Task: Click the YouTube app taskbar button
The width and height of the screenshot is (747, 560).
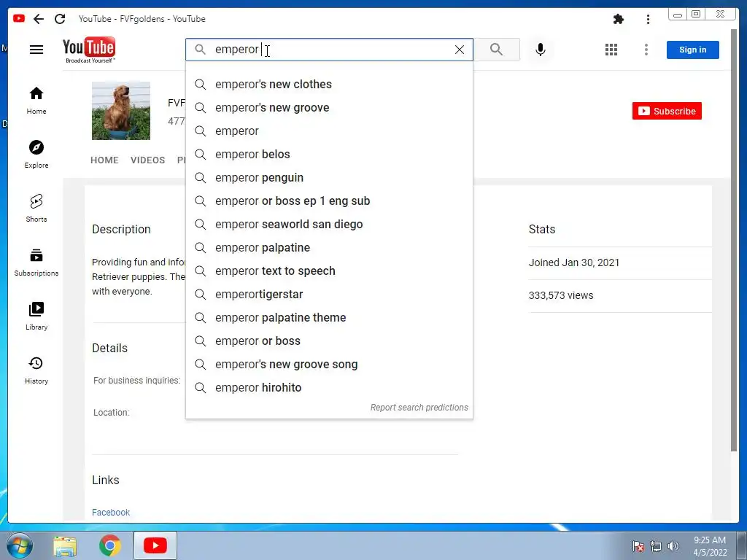Action: 155,545
